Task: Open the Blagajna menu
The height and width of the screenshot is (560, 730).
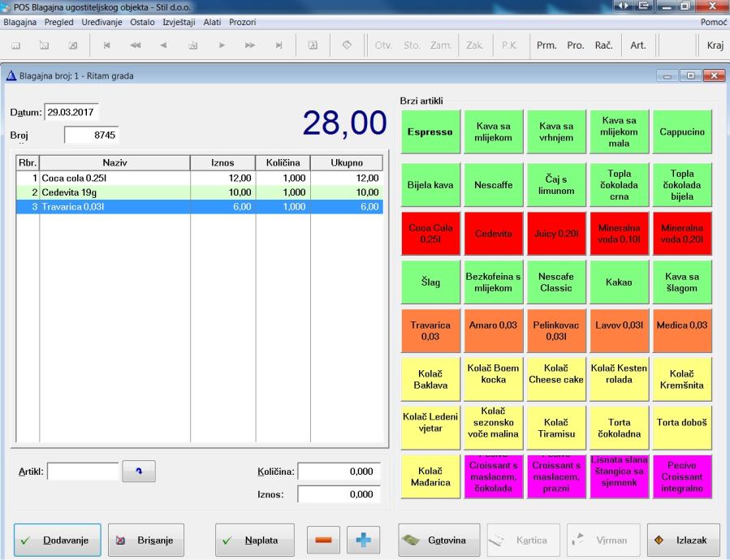Action: [20, 22]
